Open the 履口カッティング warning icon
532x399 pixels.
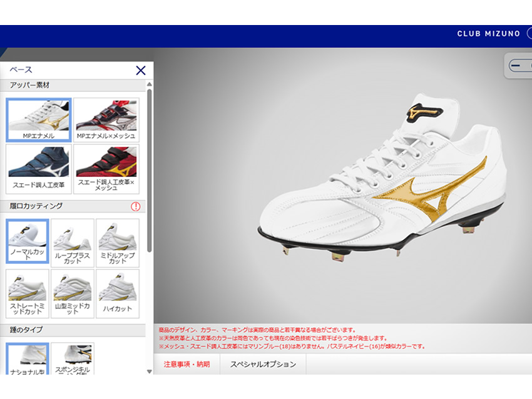[136, 206]
